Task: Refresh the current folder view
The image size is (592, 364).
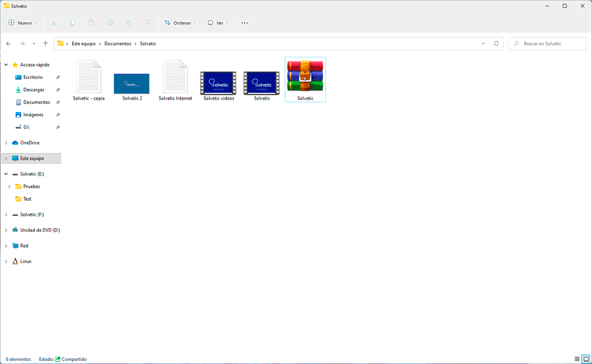Action: 497,43
